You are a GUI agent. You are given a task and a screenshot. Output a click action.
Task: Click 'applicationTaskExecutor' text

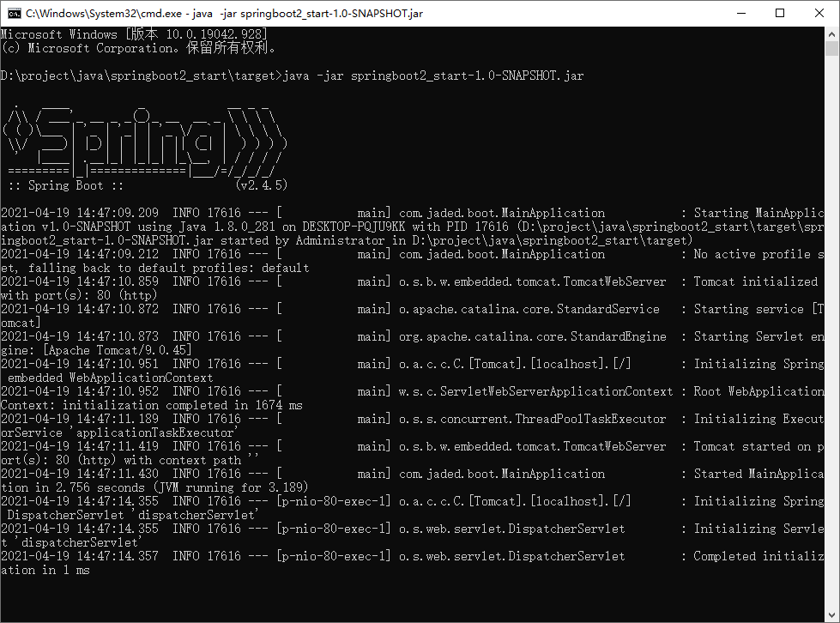154,432
